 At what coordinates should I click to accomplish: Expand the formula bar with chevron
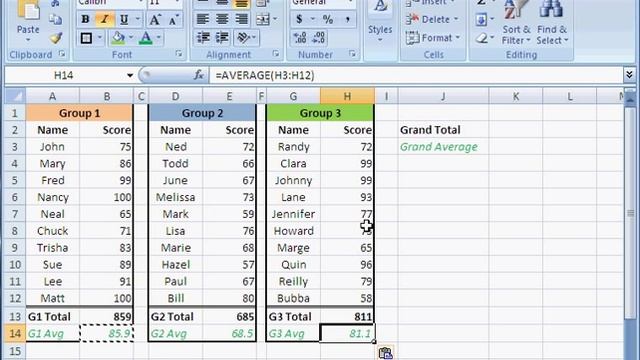(629, 75)
